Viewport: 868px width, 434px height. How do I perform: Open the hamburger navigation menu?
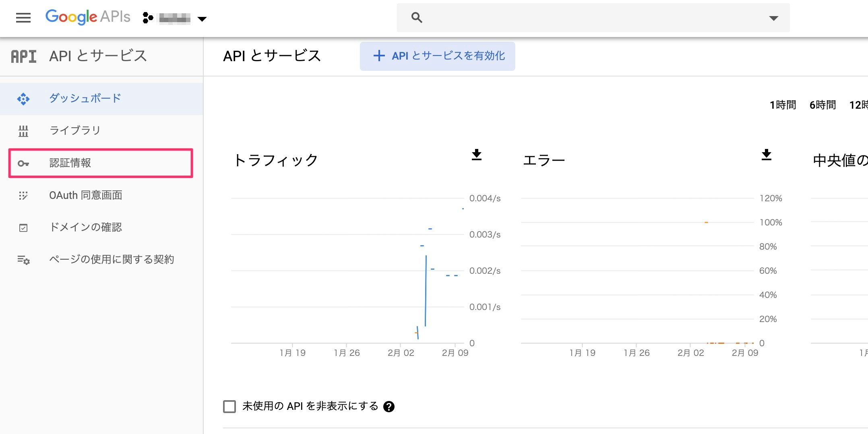[x=23, y=18]
